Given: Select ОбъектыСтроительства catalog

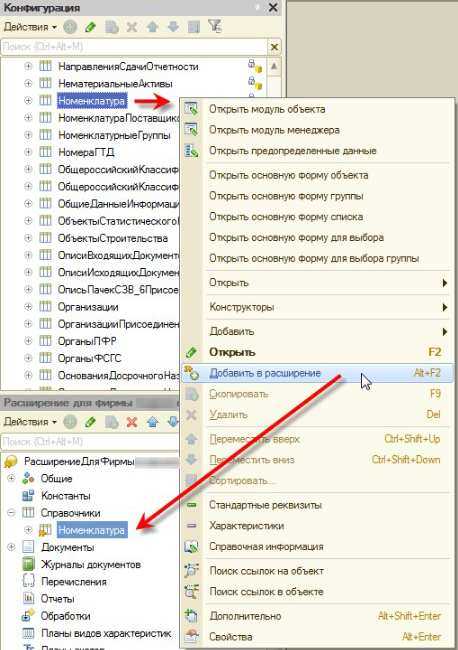Looking at the screenshot, I should (113, 238).
